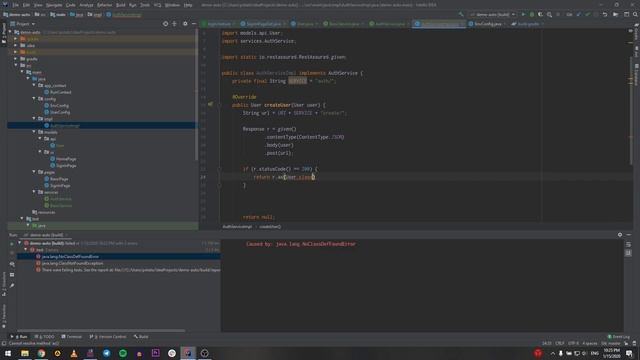Hide the Run panel with minus icon
The width and height of the screenshot is (640, 360).
click(629, 235)
